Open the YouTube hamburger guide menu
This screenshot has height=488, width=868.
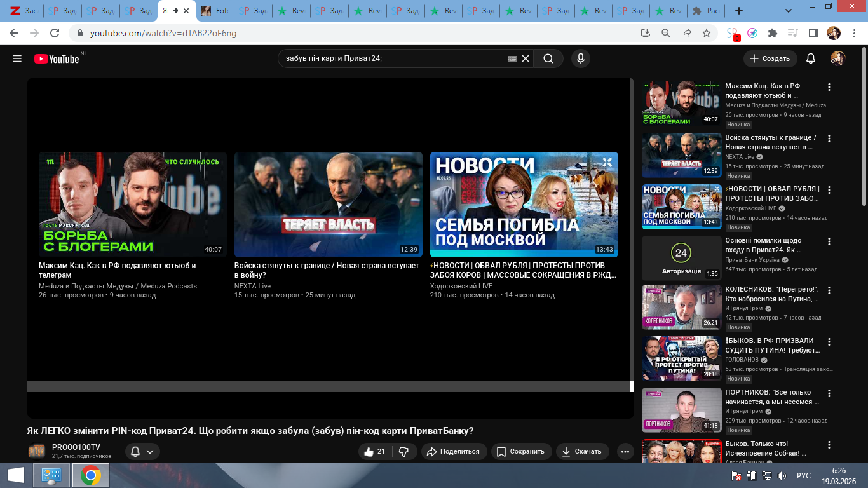17,58
